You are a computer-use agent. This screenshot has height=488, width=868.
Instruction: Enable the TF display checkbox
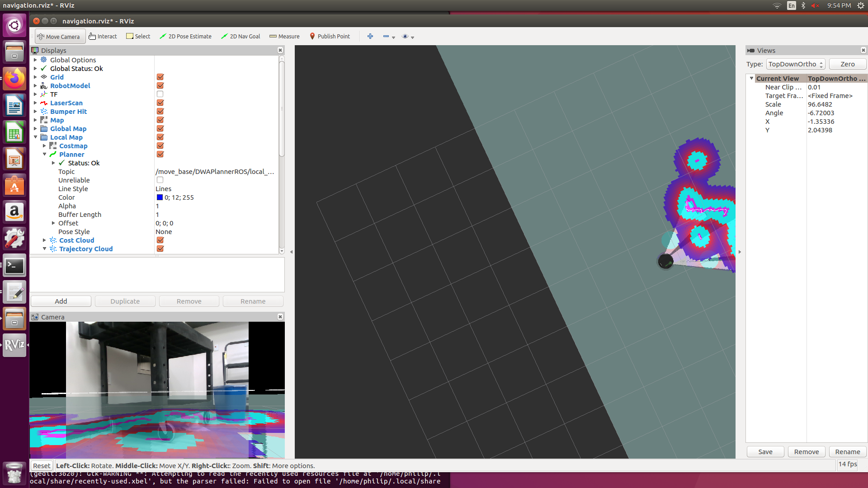tap(160, 94)
